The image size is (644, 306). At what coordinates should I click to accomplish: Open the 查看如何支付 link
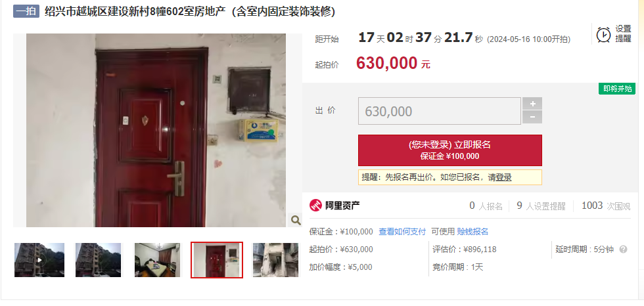pos(402,231)
